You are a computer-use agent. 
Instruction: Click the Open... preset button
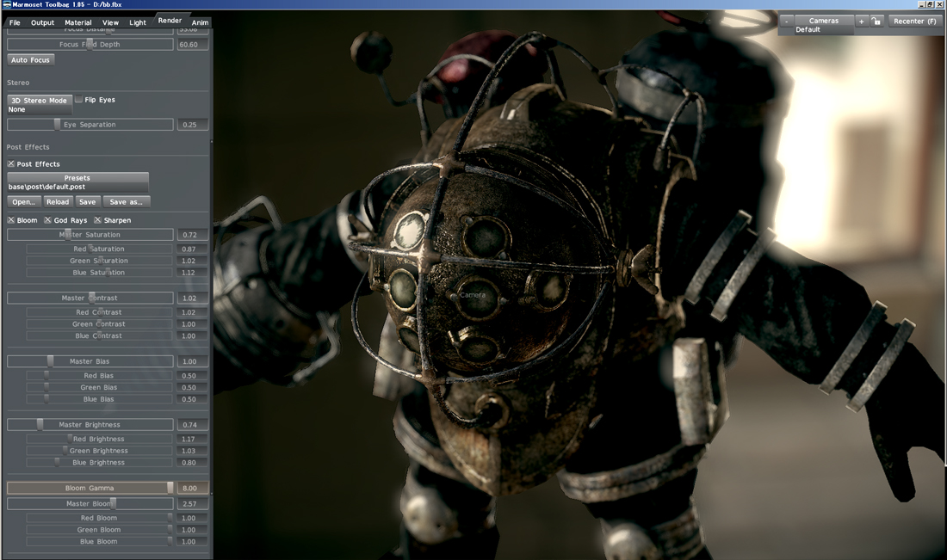(23, 201)
